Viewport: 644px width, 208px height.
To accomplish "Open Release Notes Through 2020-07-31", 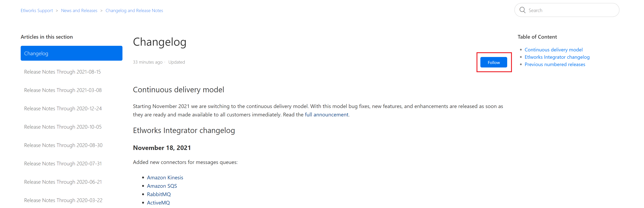I will tap(63, 164).
